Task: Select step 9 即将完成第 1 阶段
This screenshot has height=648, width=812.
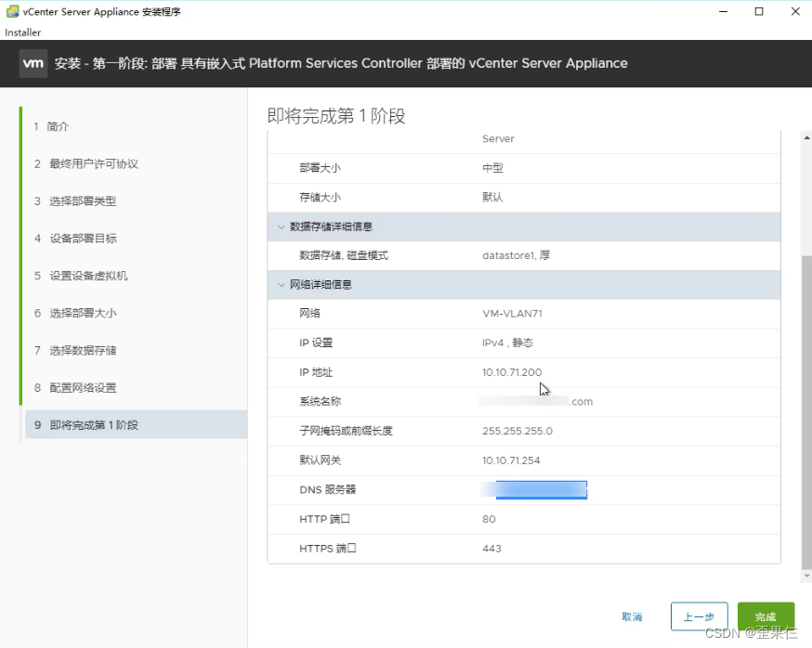Action: pyautogui.click(x=137, y=425)
